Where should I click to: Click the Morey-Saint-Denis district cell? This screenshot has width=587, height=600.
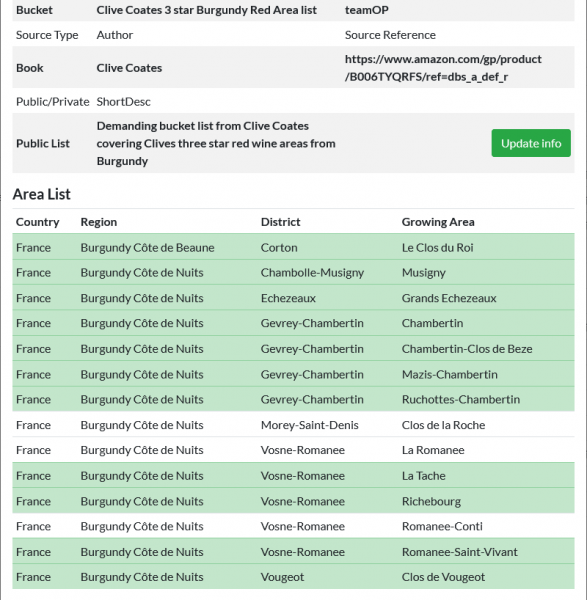click(x=310, y=425)
